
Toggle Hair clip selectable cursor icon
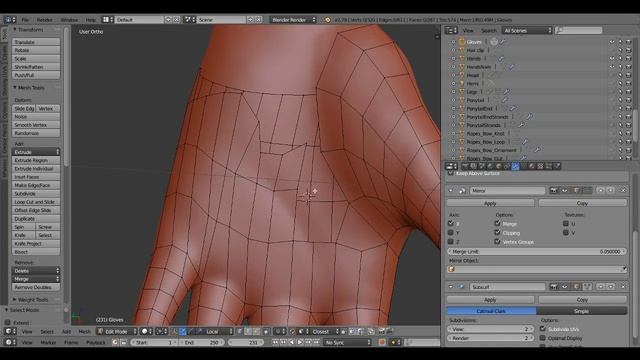pyautogui.click(x=620, y=50)
